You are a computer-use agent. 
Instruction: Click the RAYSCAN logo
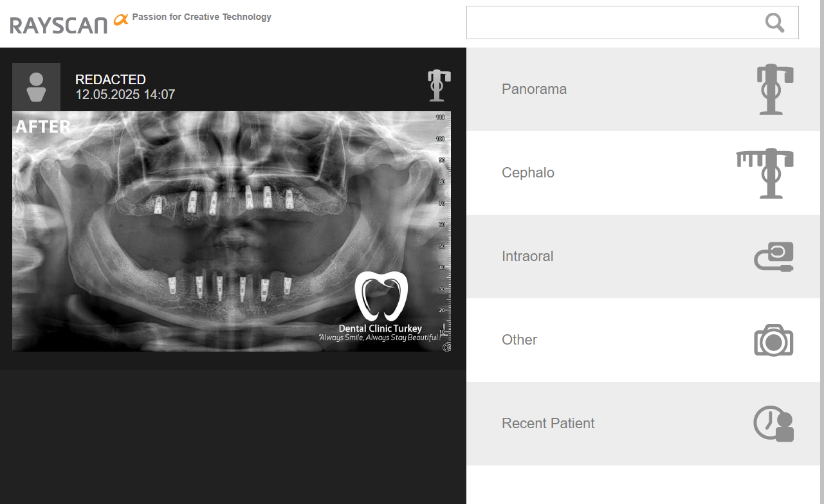pos(59,24)
